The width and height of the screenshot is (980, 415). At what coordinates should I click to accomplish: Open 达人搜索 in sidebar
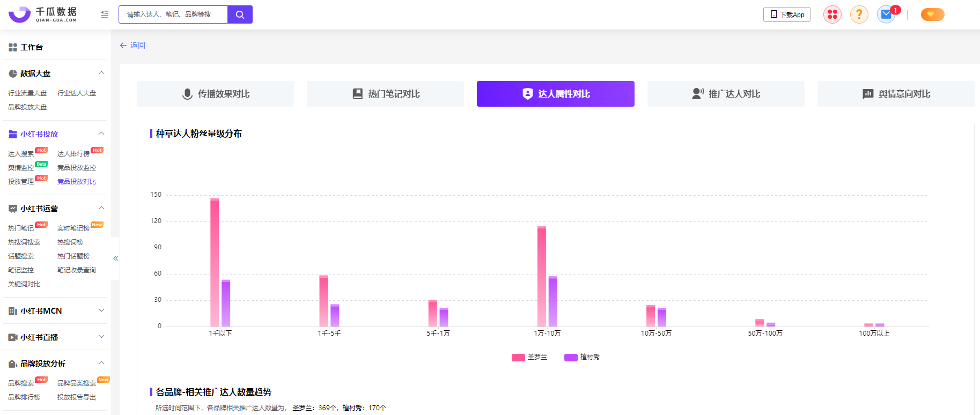21,154
